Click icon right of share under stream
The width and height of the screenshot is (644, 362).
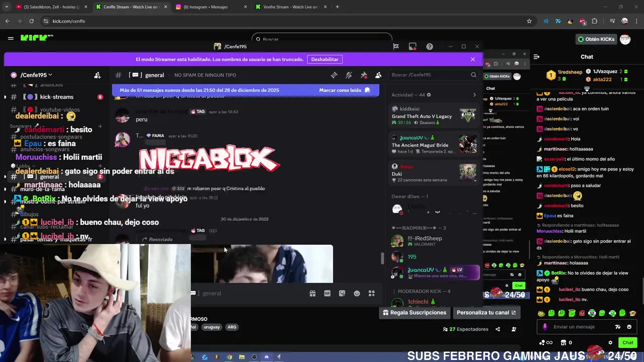click(514, 329)
